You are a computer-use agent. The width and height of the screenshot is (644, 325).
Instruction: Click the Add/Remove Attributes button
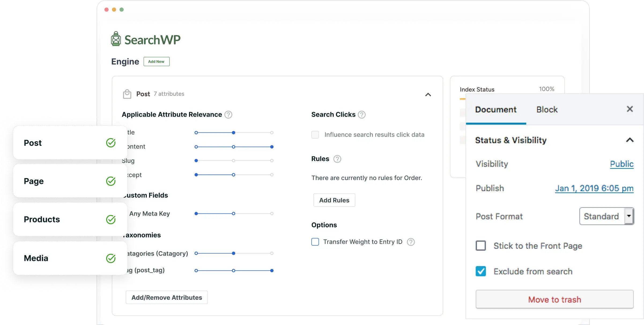point(166,297)
